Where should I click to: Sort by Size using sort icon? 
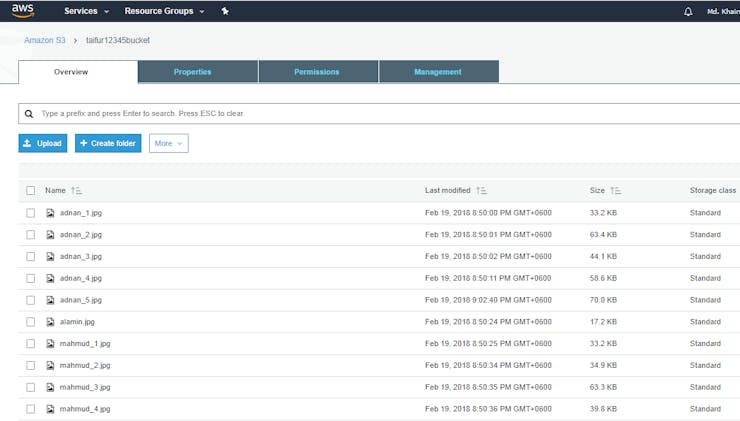pyautogui.click(x=616, y=190)
